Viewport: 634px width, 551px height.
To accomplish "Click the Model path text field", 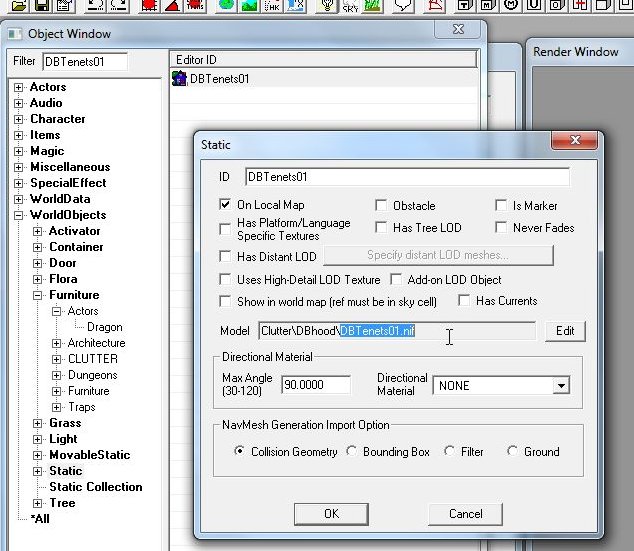I will point(397,331).
